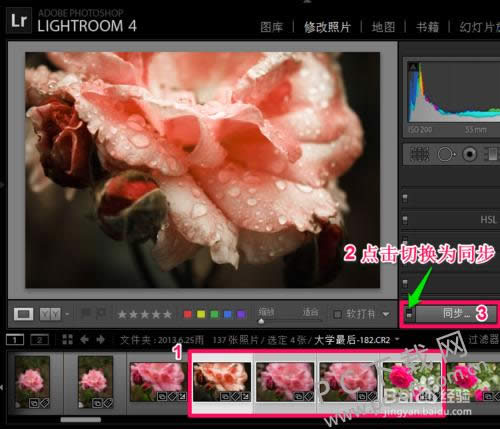The width and height of the screenshot is (500, 429).
Task: Click keyword tag badge on first thumbnail
Action: click(44, 403)
